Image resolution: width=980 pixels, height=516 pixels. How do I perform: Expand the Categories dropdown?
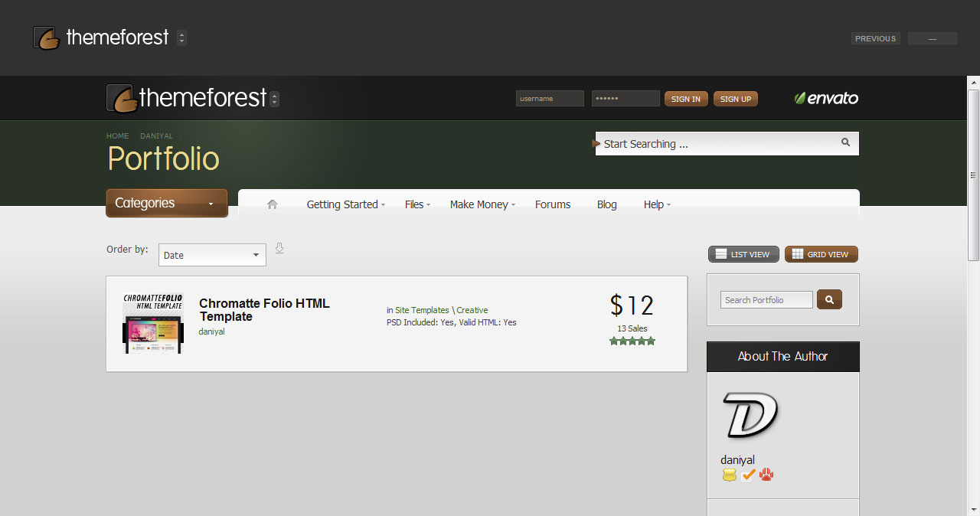(167, 203)
